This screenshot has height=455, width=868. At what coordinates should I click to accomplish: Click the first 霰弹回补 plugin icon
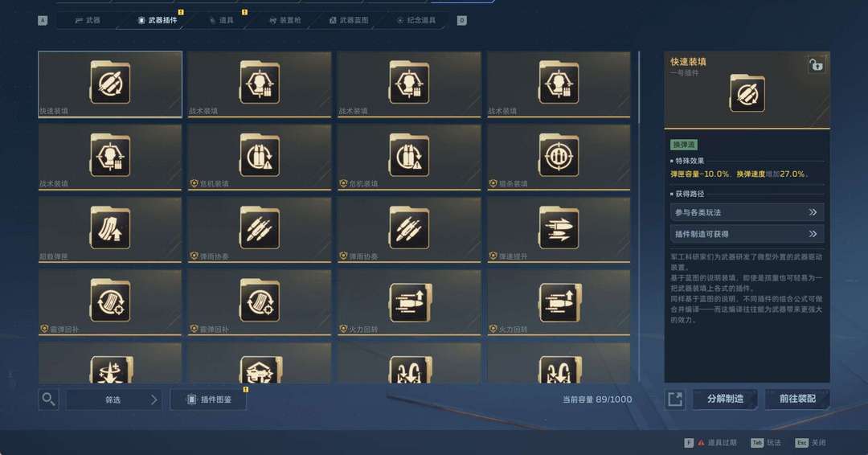coord(110,301)
